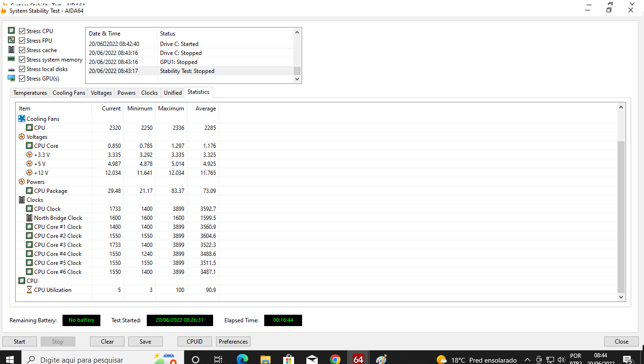Click the Maximum column header

click(171, 109)
